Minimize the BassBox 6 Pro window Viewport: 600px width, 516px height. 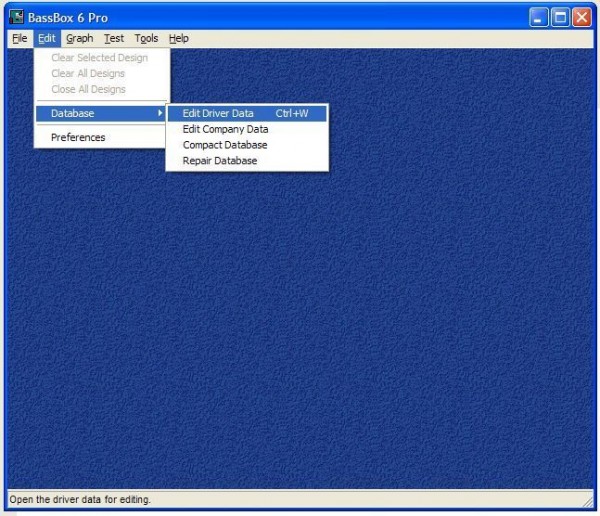click(x=539, y=17)
